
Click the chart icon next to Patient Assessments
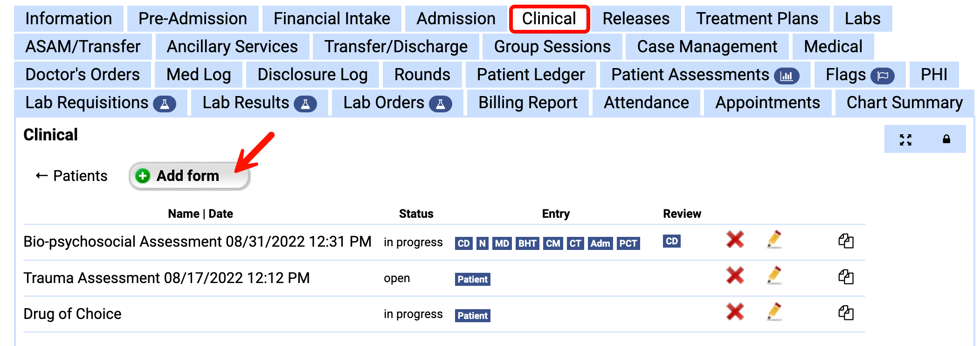point(787,75)
